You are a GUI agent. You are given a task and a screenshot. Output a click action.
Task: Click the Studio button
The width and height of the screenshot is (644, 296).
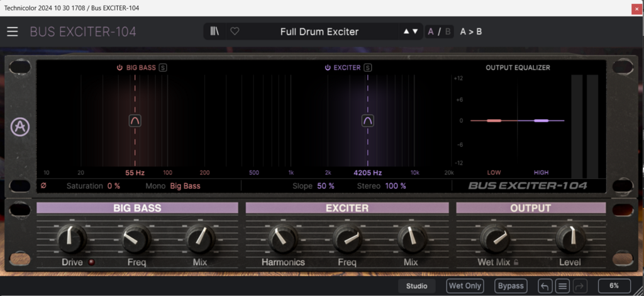coord(417,286)
